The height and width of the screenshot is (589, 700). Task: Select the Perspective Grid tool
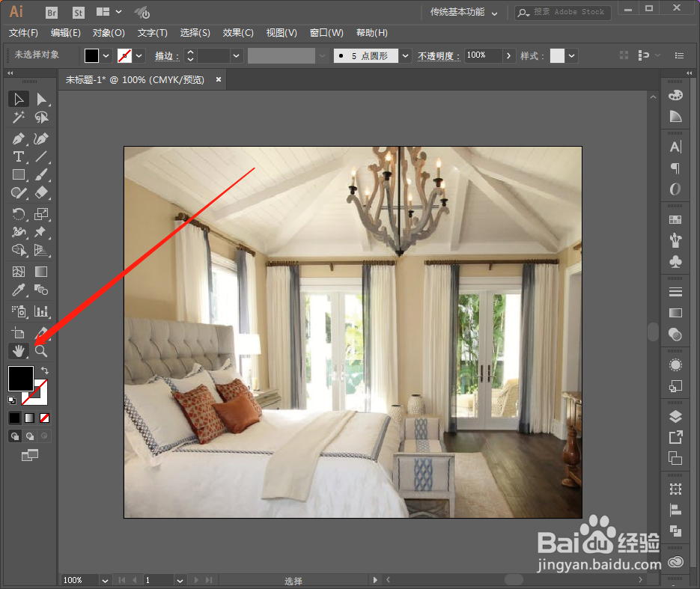point(41,250)
